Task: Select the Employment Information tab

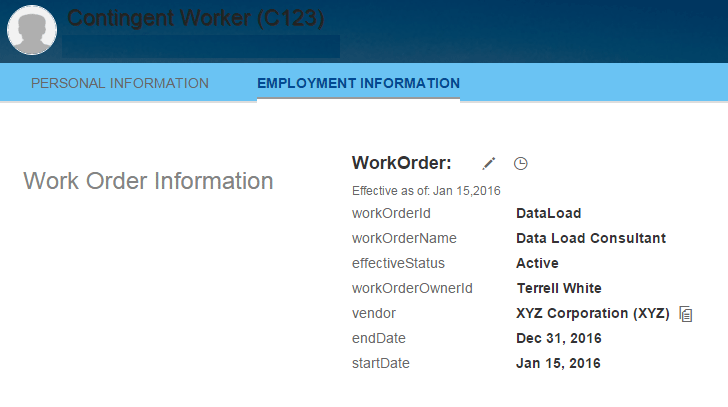Action: tap(358, 83)
